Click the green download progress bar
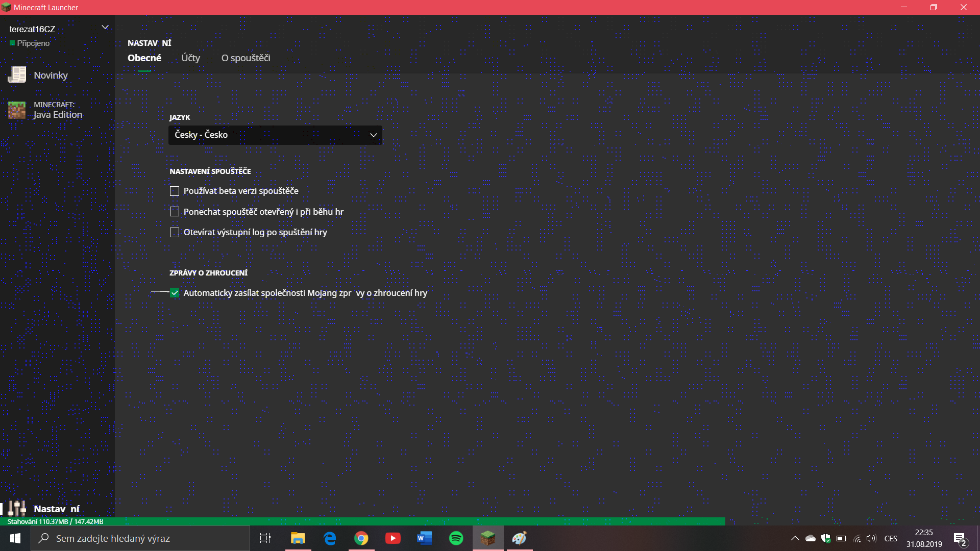This screenshot has width=980, height=551. tap(362, 521)
